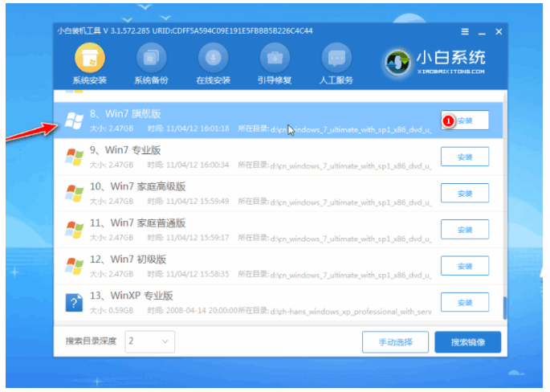Image resolution: width=550 pixels, height=392 pixels.
Task: Install Win7 家庭普通版 with its 安装 button
Action: coord(465,230)
